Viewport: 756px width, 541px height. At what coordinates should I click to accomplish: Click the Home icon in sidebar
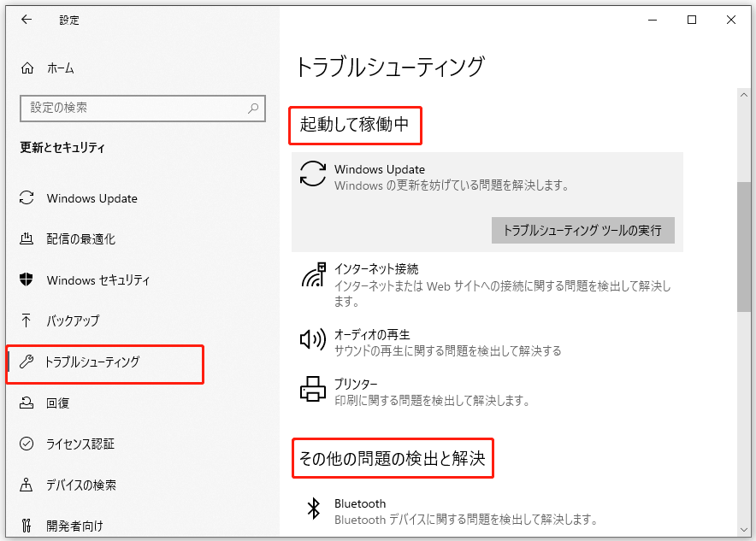click(x=27, y=68)
